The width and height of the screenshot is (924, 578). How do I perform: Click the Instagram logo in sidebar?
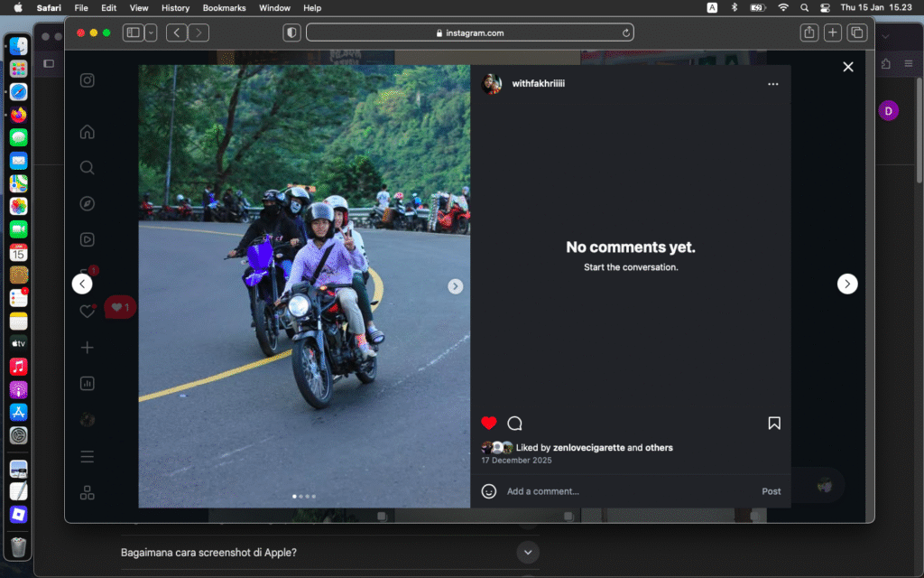pyautogui.click(x=88, y=80)
